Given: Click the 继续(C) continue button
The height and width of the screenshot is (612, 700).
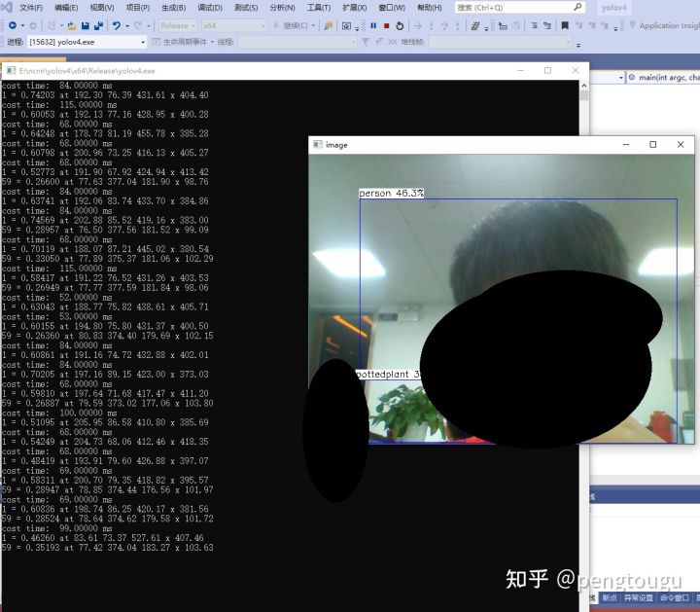Looking at the screenshot, I should [x=291, y=26].
